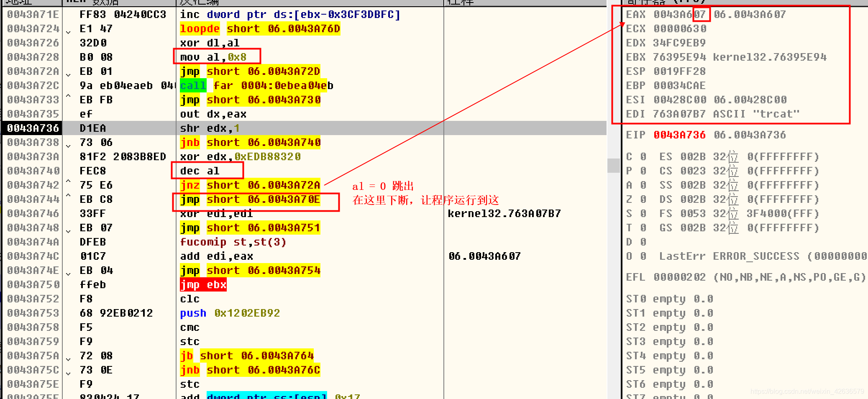Click the comment 06.0043A607

(484, 256)
